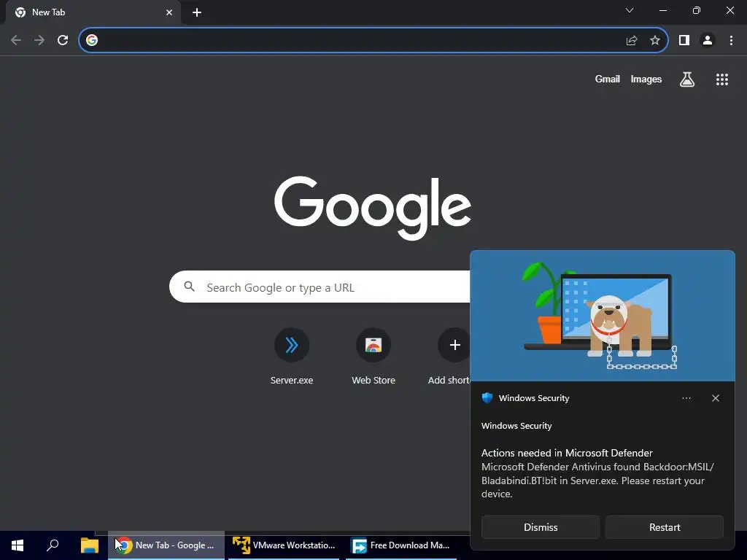This screenshot has width=747, height=560.
Task: Focus the Search Google or type a URL box
Action: (320, 287)
